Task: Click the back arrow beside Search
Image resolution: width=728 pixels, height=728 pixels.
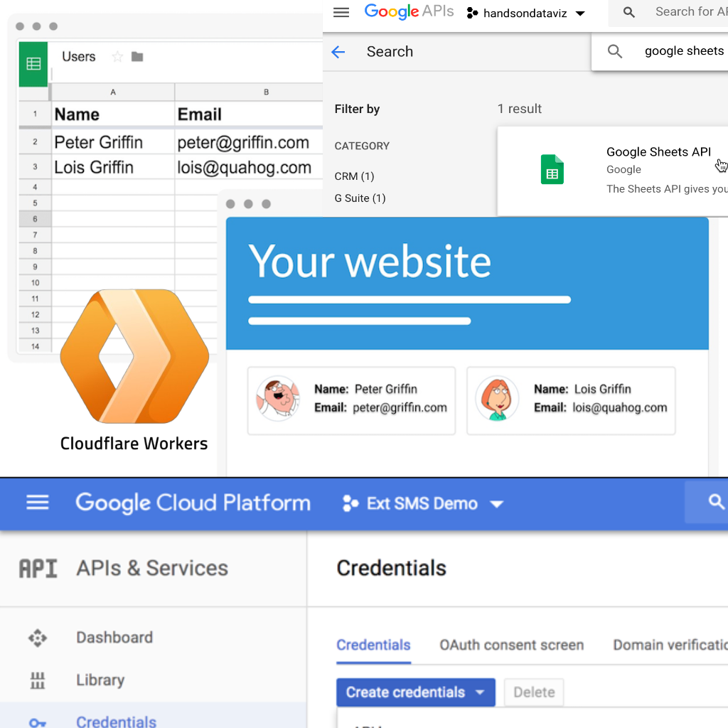Action: (x=338, y=52)
